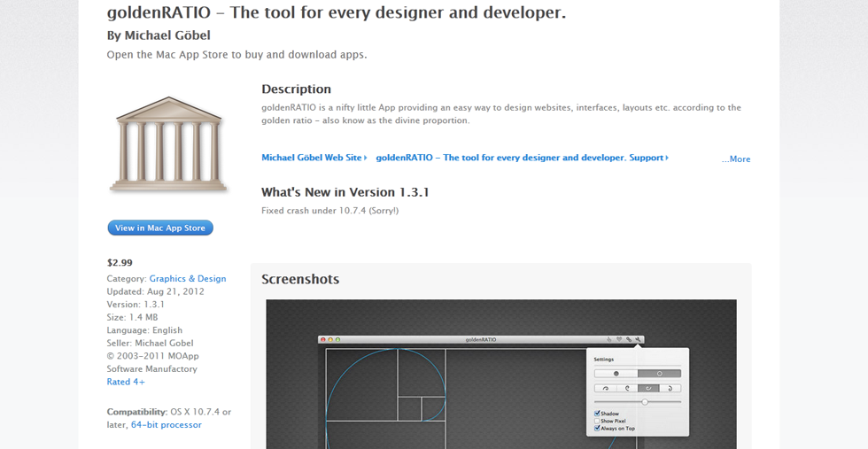Viewport: 868px width, 449px height.
Task: Enable the Show Pixel checkbox
Action: (597, 421)
